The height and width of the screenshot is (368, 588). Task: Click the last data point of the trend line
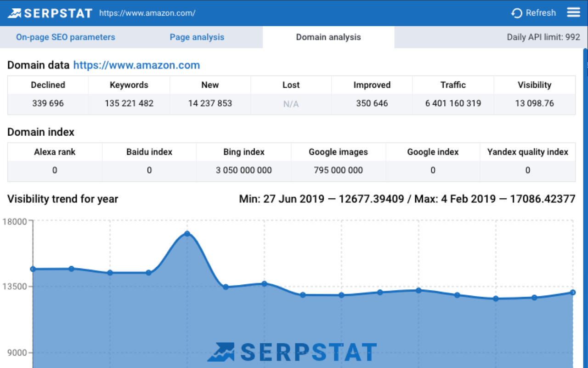pos(572,292)
